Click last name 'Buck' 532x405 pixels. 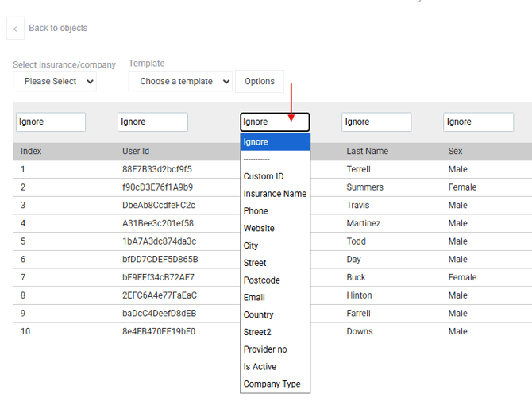pyautogui.click(x=356, y=277)
